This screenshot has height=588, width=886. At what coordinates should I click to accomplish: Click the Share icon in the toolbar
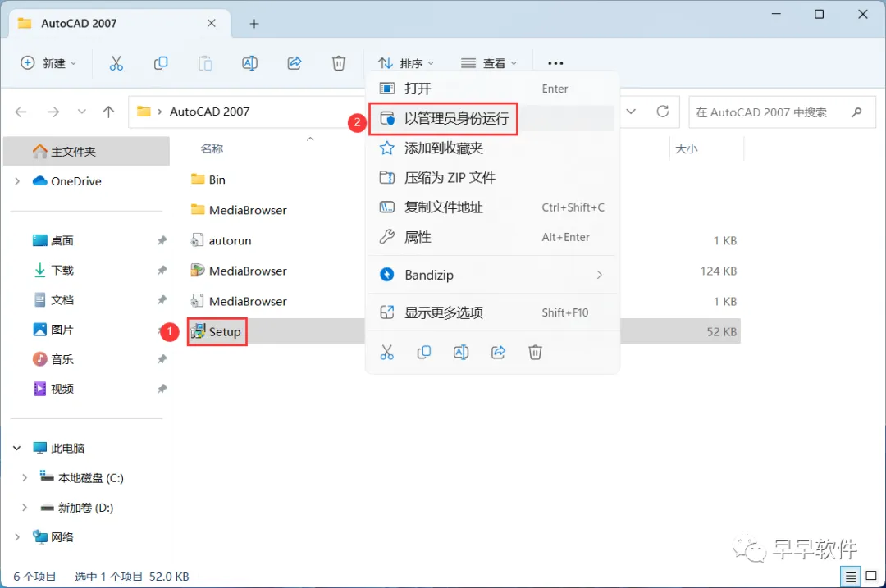295,63
